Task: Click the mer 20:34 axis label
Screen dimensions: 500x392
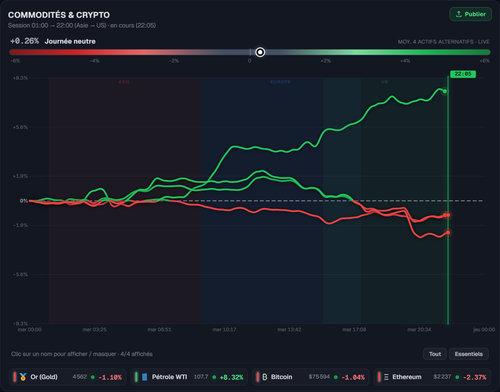Action: pyautogui.click(x=419, y=330)
